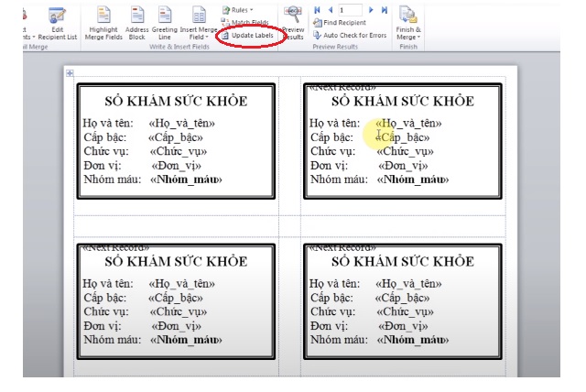Expand Insert Merge Field dropdown arrow
This screenshot has width=586, height=392.
click(207, 37)
